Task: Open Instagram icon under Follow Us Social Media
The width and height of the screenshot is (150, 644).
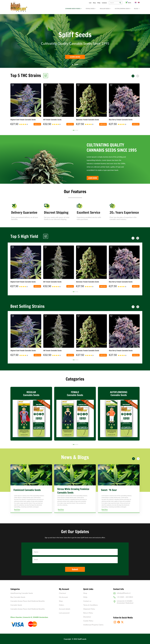Action: point(115,622)
